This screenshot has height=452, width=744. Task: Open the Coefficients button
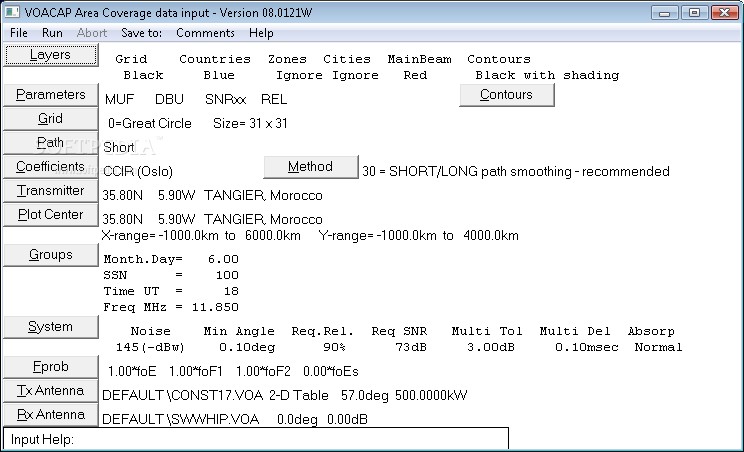pos(50,166)
